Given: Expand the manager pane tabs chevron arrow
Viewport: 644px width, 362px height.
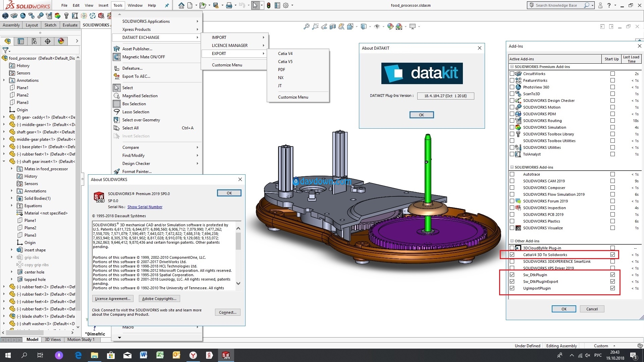Looking at the screenshot, I should (x=77, y=41).
